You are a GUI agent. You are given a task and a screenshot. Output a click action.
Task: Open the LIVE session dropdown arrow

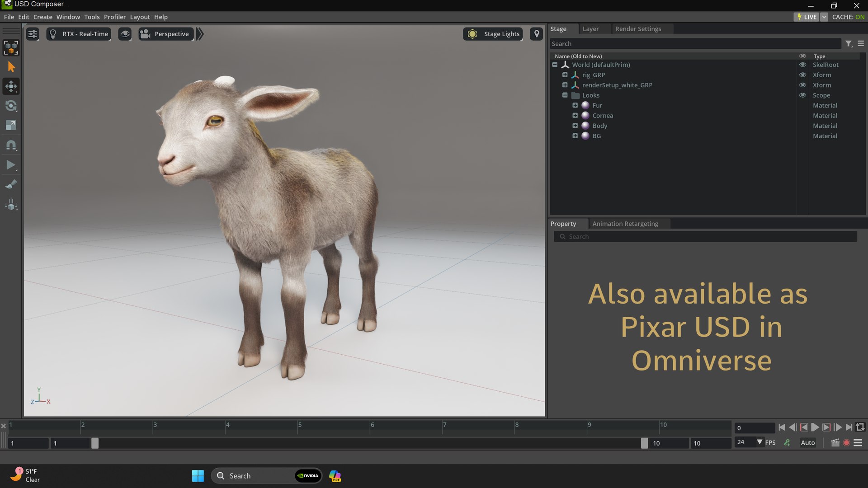(824, 17)
